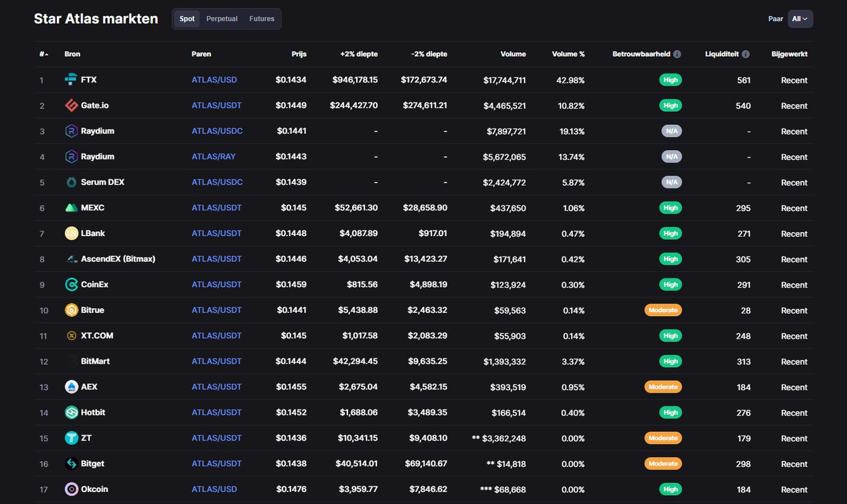Open the ATLAS/RAY pair link

click(x=214, y=157)
